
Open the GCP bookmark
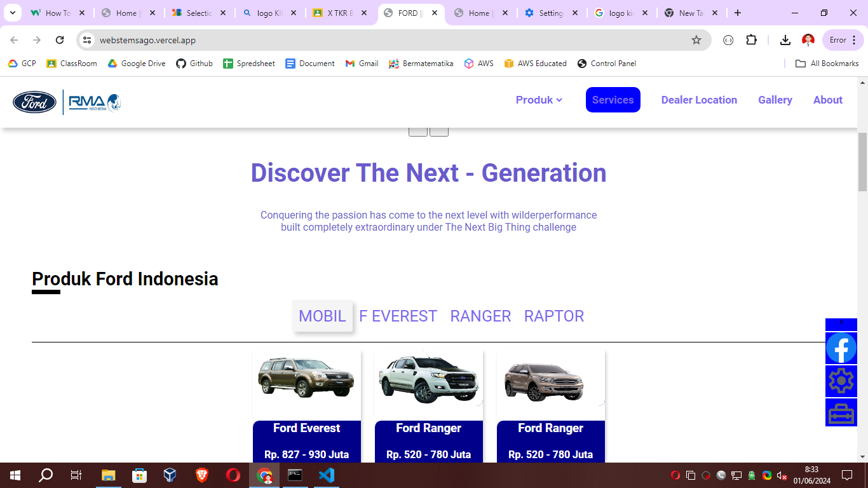click(x=22, y=64)
